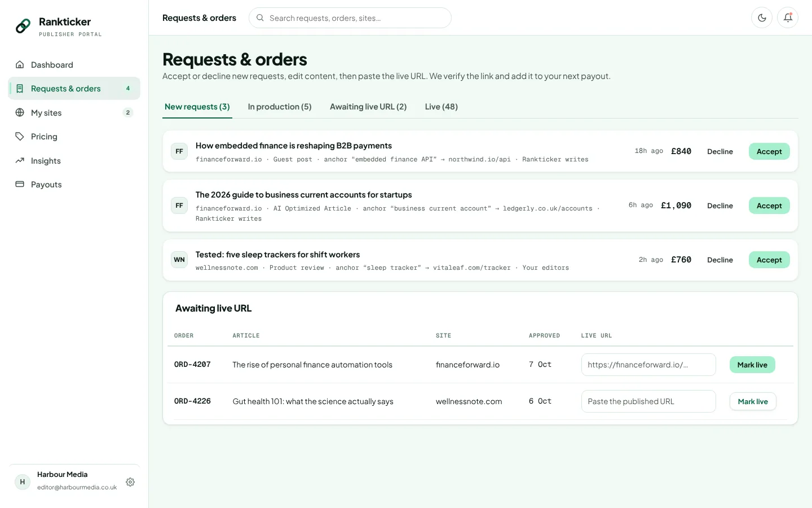This screenshot has height=508, width=812.
Task: Click the Harbour Media avatar H
Action: pyautogui.click(x=23, y=482)
